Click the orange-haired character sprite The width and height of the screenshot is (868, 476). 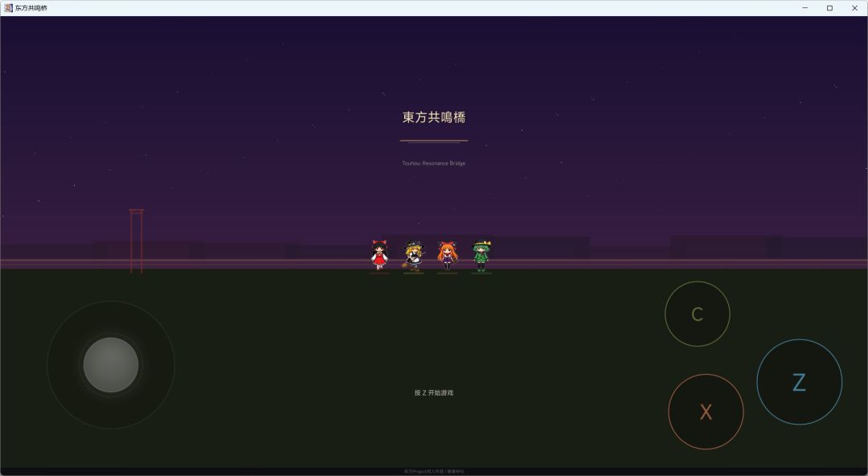(x=448, y=256)
